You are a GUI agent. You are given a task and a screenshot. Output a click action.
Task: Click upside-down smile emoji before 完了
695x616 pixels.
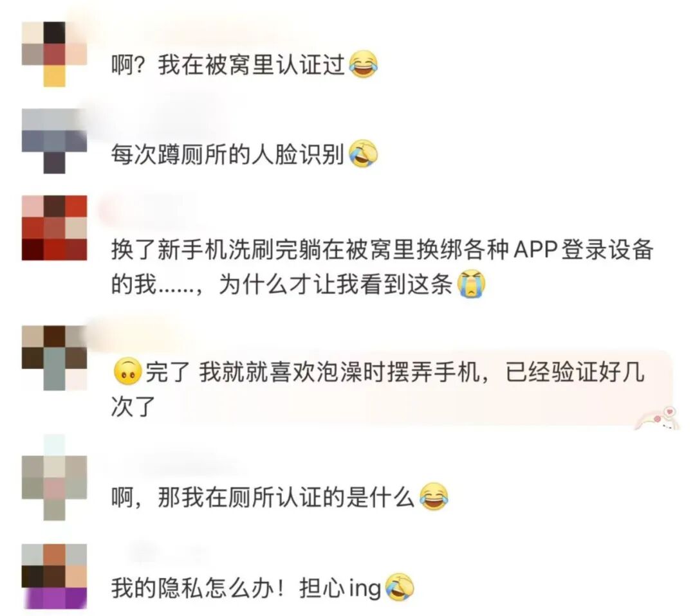(127, 371)
